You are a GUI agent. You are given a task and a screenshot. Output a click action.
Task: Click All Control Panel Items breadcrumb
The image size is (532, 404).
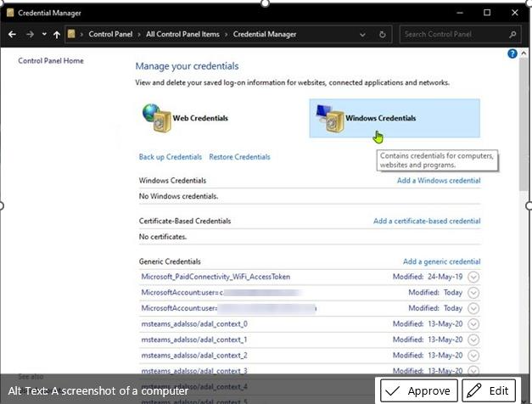[x=182, y=34]
